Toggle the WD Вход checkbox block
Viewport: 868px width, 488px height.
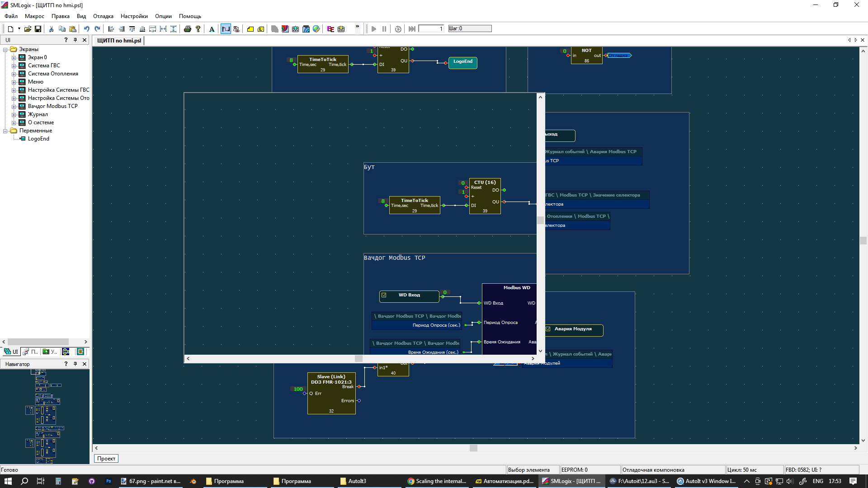tap(384, 295)
